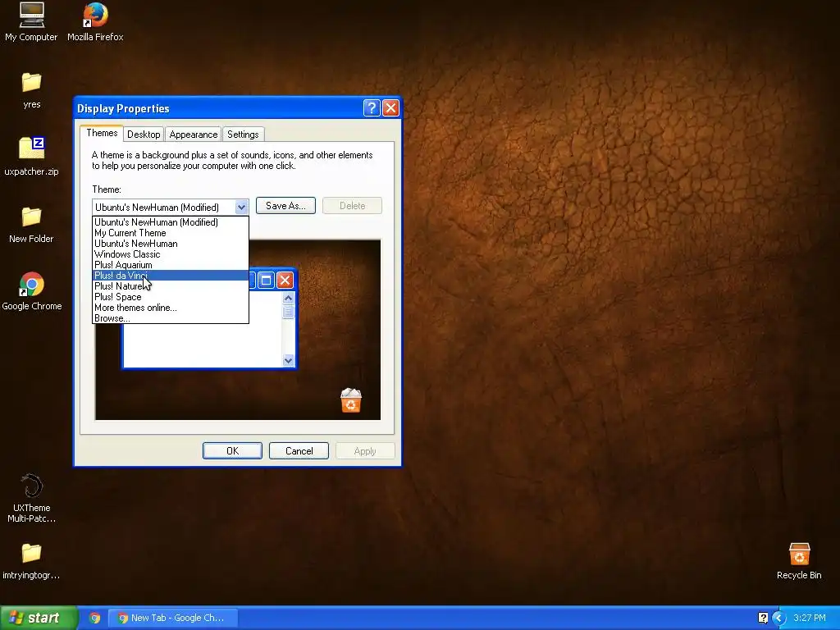Switch to New Tab - Google Chrome taskbar item

point(172,618)
